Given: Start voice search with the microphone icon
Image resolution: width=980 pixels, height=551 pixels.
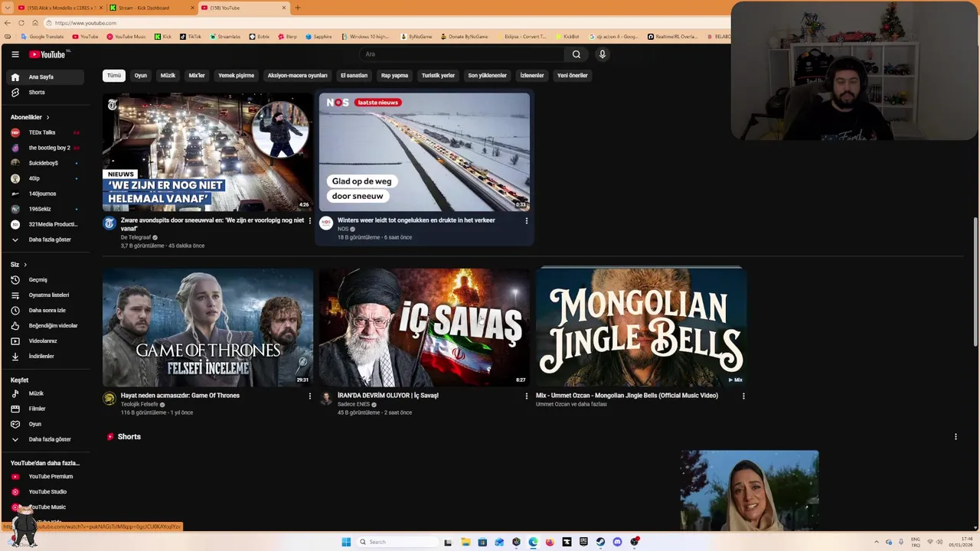Looking at the screenshot, I should pos(603,54).
